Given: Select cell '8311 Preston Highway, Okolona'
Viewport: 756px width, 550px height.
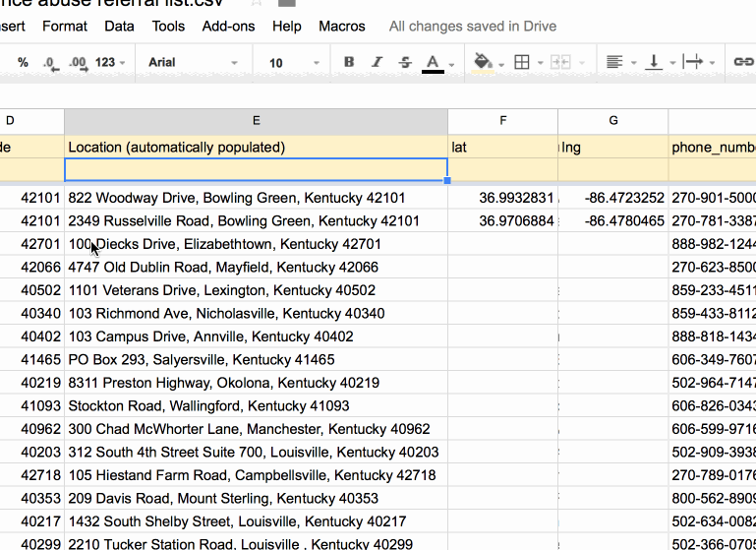Looking at the screenshot, I should (256, 383).
